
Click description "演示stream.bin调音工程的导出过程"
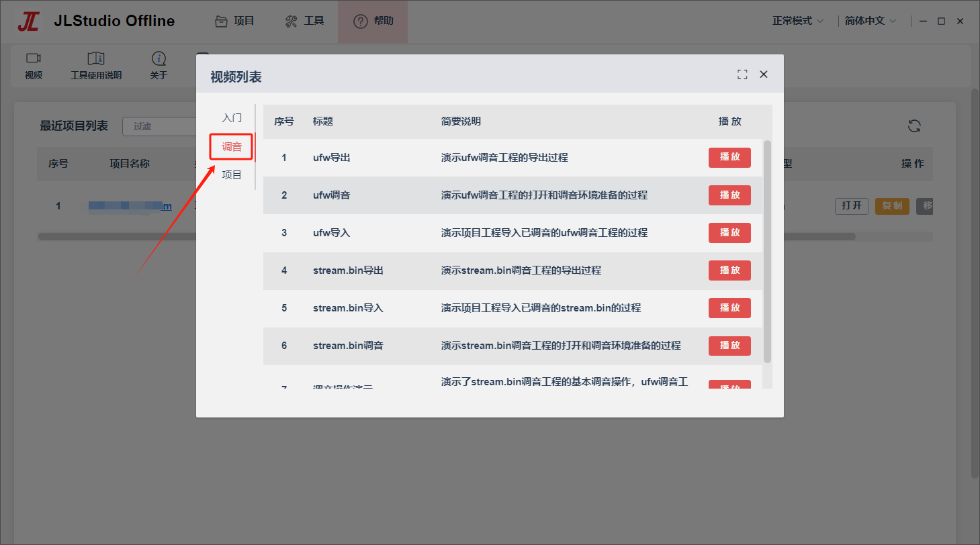521,270
